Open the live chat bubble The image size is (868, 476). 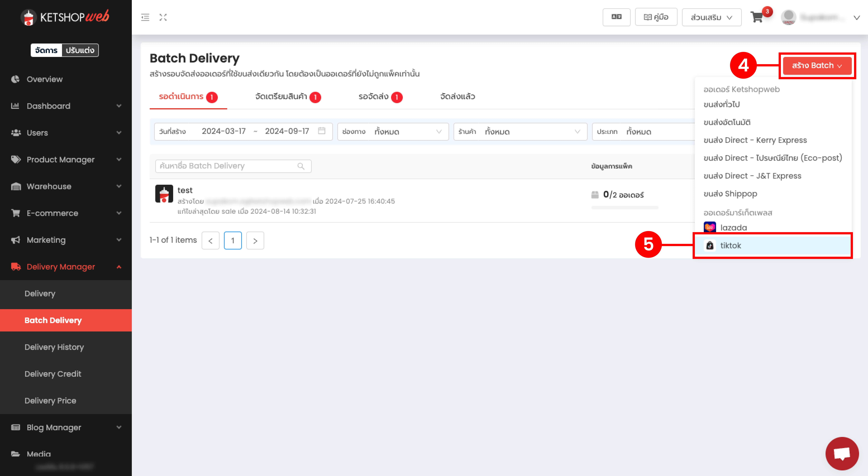click(842, 453)
